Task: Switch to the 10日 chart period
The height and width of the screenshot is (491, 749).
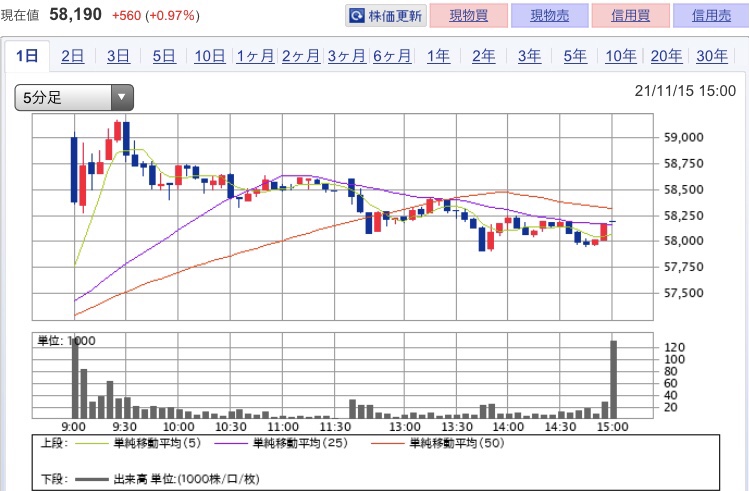Action: click(210, 56)
